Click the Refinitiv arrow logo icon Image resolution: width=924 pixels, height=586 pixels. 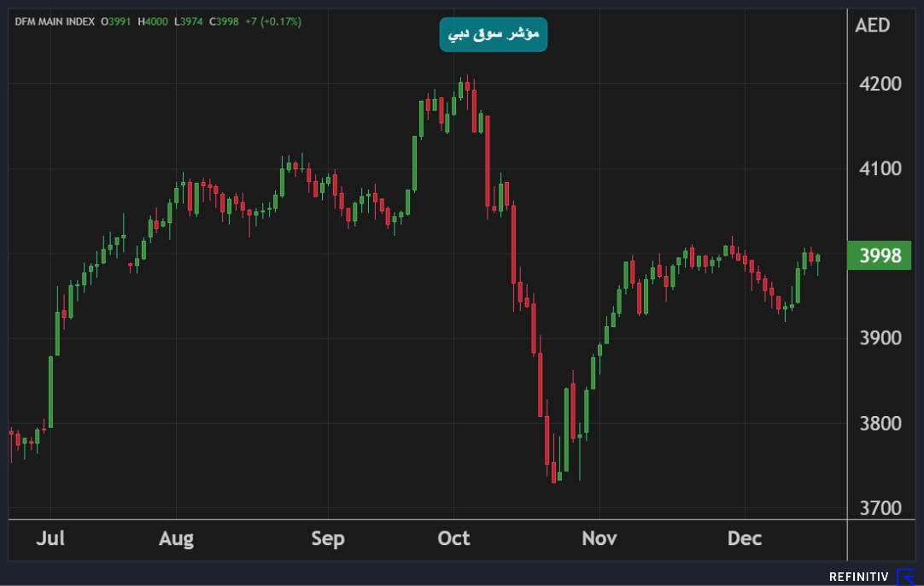(x=905, y=577)
